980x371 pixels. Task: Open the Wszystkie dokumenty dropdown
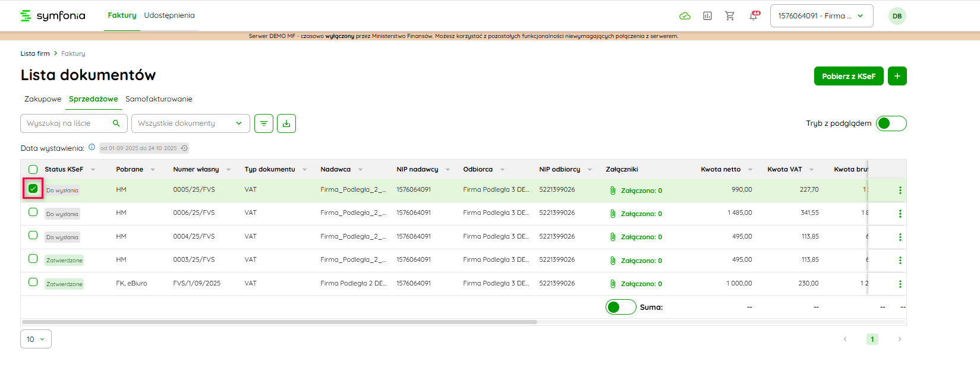pos(190,123)
